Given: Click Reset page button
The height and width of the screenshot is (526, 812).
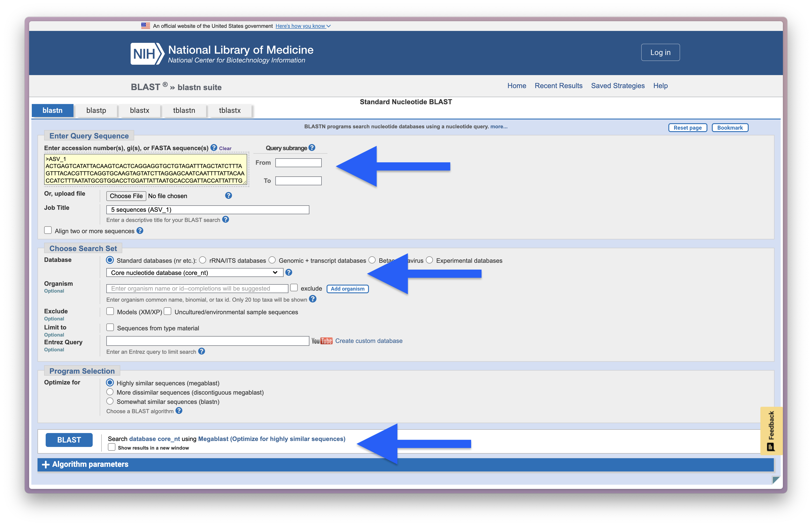Looking at the screenshot, I should tap(688, 128).
